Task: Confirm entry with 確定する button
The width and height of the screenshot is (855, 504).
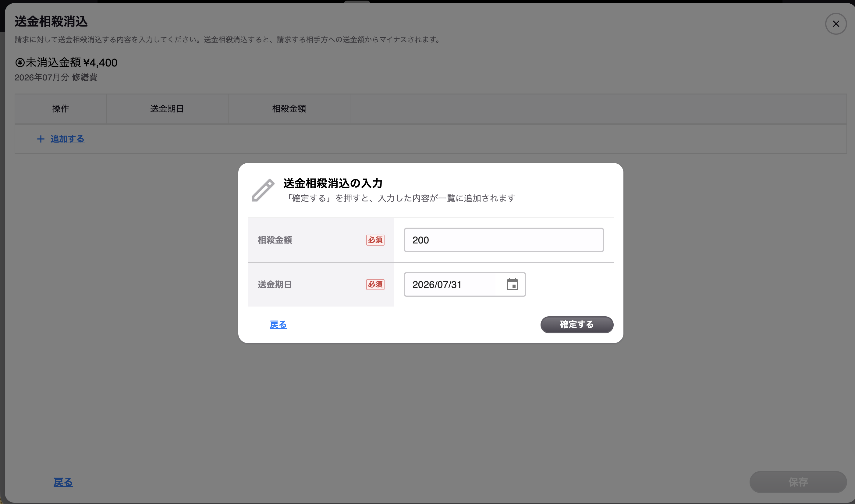Action: [x=577, y=325]
